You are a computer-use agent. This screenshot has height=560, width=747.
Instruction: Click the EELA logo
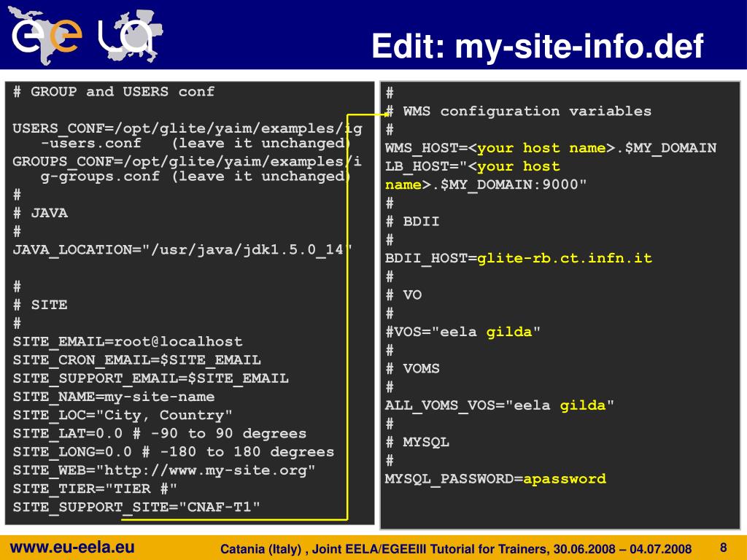pos(85,35)
